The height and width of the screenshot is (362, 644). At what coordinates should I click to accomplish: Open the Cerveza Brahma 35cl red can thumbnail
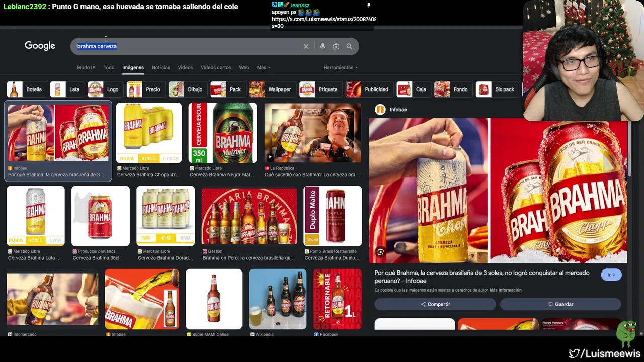101,216
